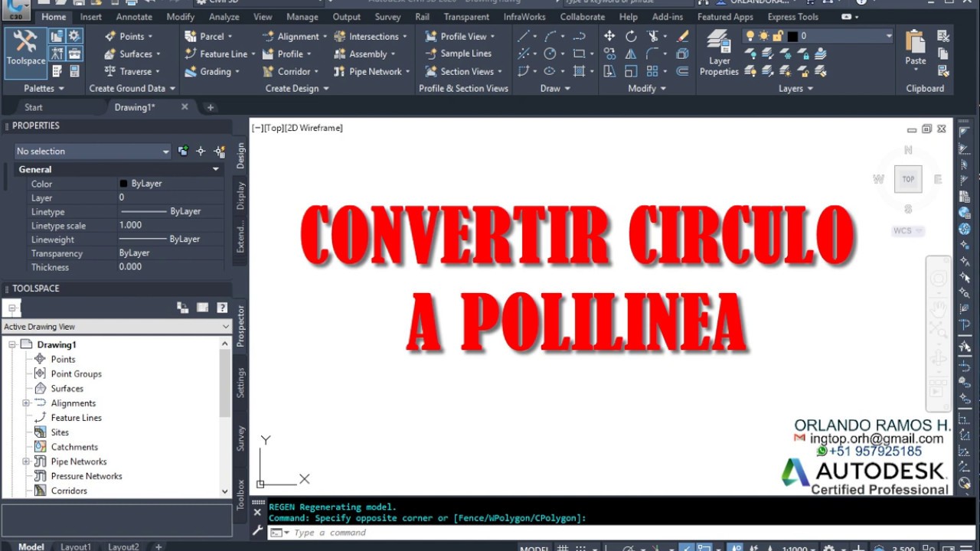This screenshot has height=551, width=980.
Task: Click the Line draw tool
Action: (x=524, y=36)
